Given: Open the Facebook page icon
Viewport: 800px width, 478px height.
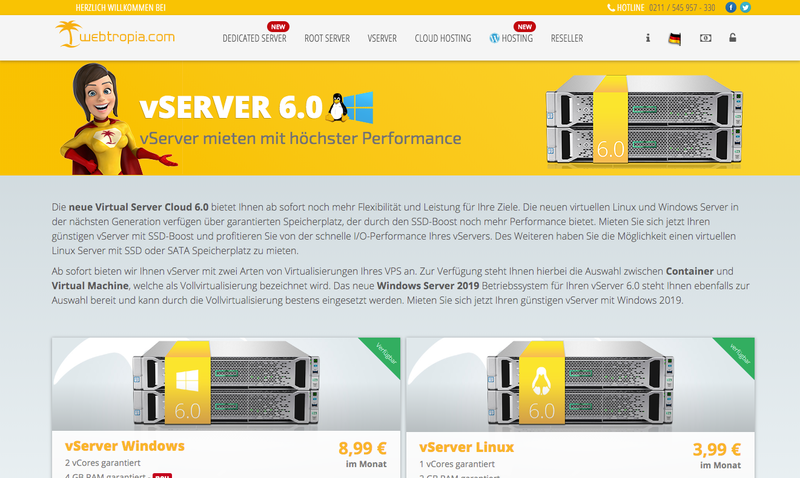Looking at the screenshot, I should [x=731, y=8].
